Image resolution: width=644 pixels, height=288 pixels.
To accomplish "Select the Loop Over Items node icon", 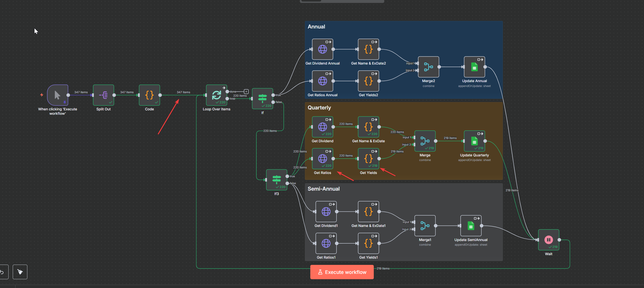I will pyautogui.click(x=216, y=95).
